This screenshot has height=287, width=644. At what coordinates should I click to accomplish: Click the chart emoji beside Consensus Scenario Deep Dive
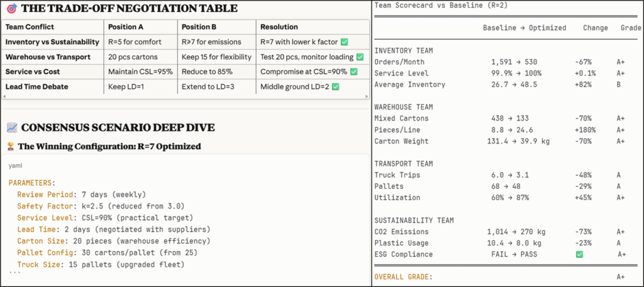[11, 128]
